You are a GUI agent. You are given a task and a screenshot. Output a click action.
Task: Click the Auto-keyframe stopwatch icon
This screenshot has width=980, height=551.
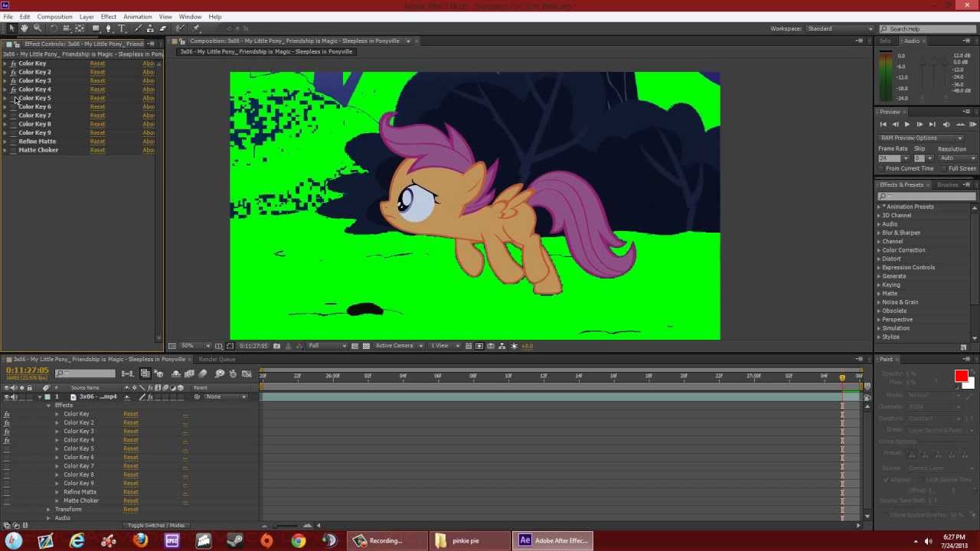(233, 373)
